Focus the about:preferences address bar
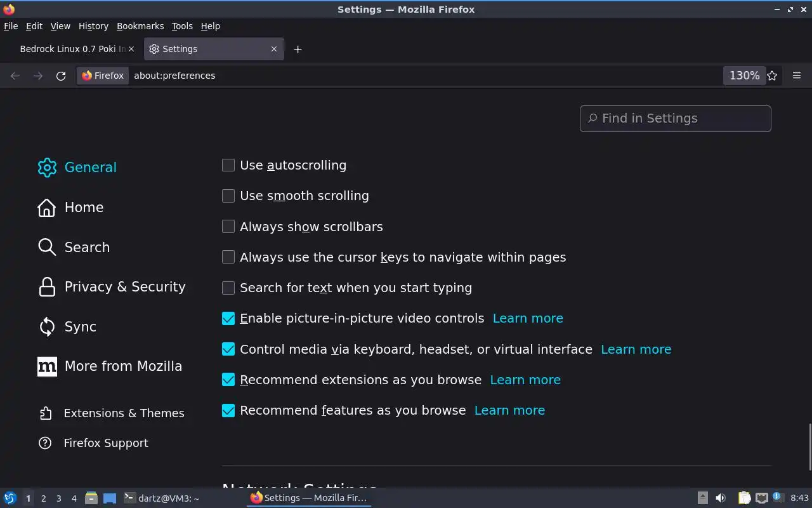The width and height of the screenshot is (812, 508). click(x=425, y=76)
